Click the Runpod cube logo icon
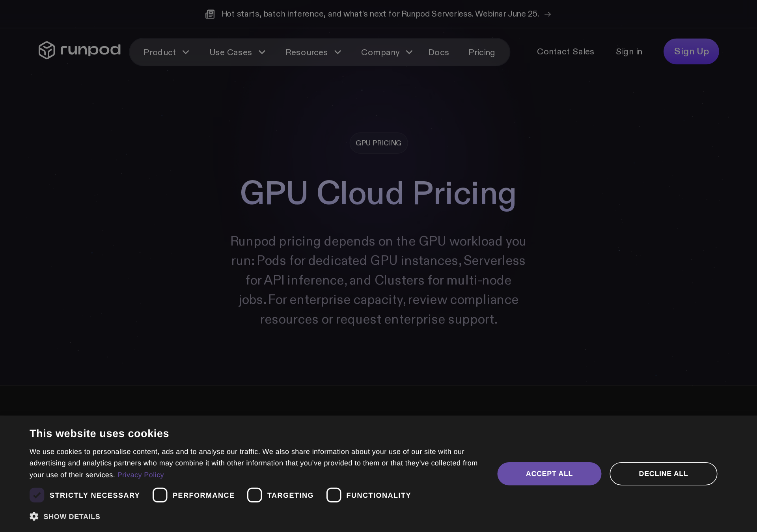 47,50
